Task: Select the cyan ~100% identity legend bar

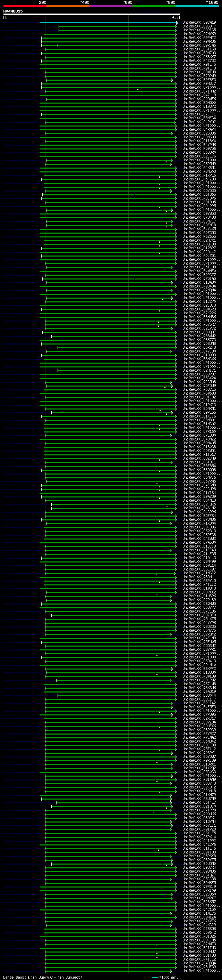Action: coord(197,6)
